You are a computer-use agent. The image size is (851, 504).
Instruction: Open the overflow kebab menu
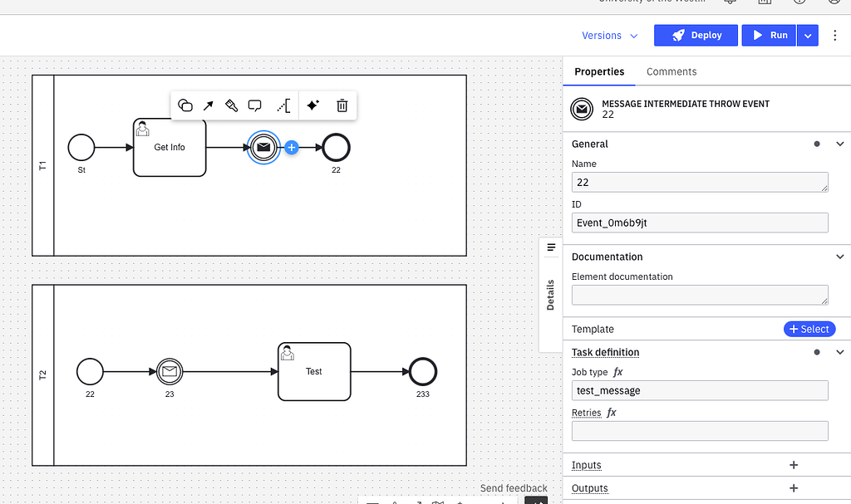[x=835, y=35]
